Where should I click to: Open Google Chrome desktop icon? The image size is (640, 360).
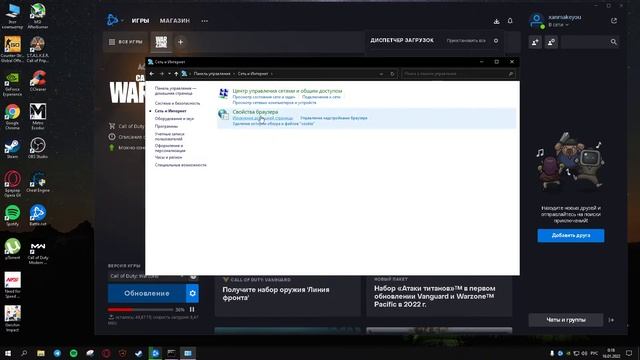12,117
